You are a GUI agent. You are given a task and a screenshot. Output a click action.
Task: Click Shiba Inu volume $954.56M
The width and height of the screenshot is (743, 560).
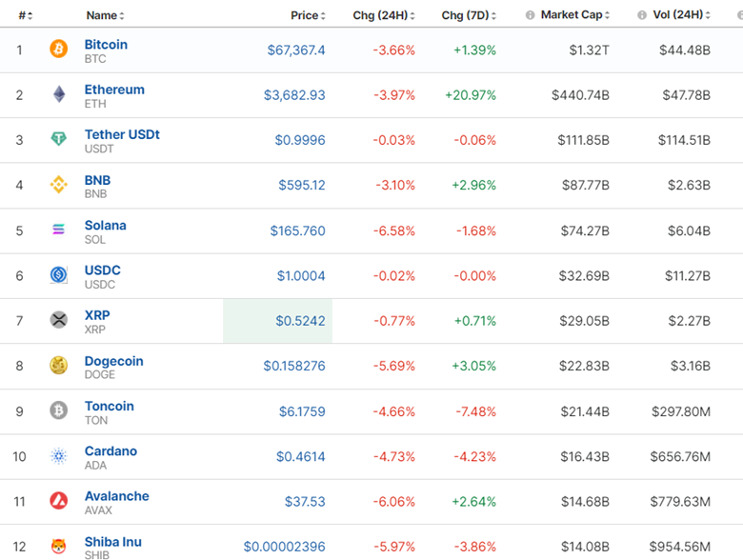click(x=680, y=547)
